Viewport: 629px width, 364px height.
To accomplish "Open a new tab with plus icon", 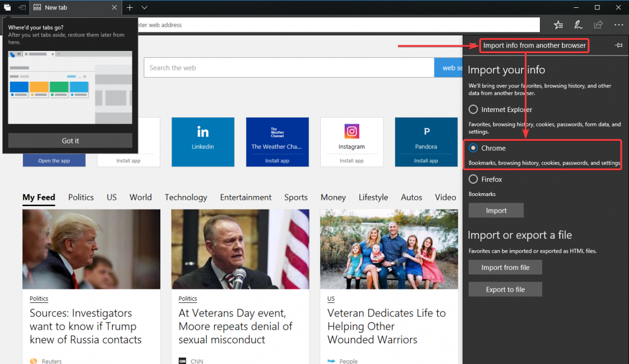I will (x=129, y=7).
